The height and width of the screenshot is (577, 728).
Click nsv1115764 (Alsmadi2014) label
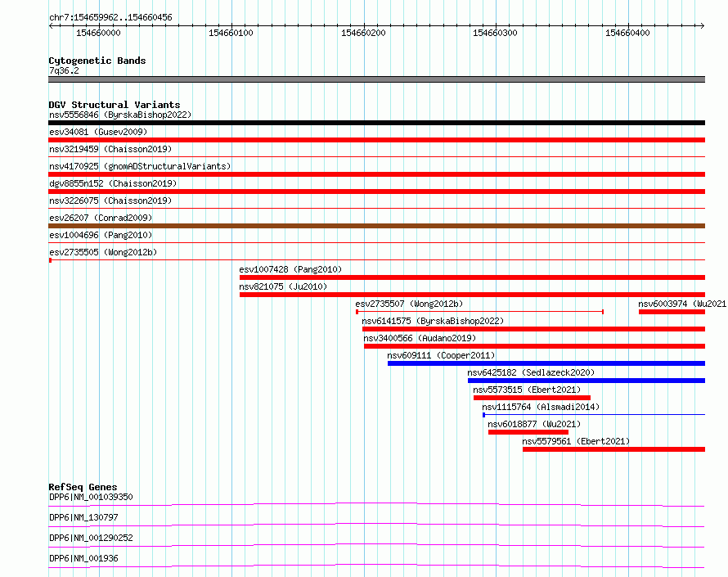[x=541, y=407]
